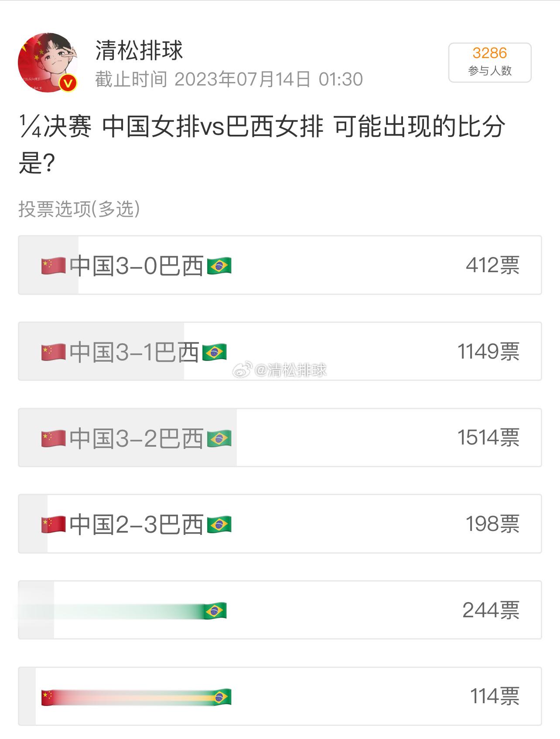Select poll option 中国2-3巴西
560x739 pixels.
coord(280,523)
